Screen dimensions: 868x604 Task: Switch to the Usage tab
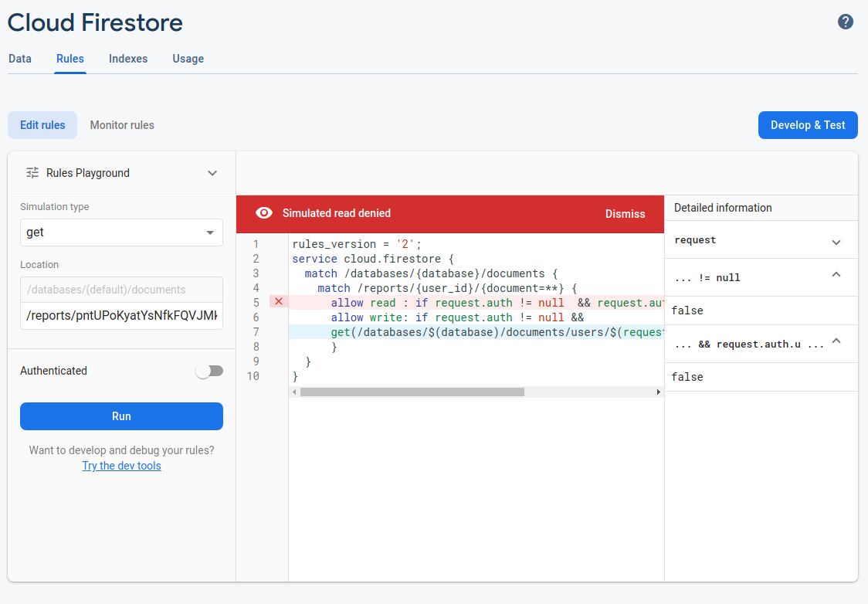pyautogui.click(x=188, y=59)
